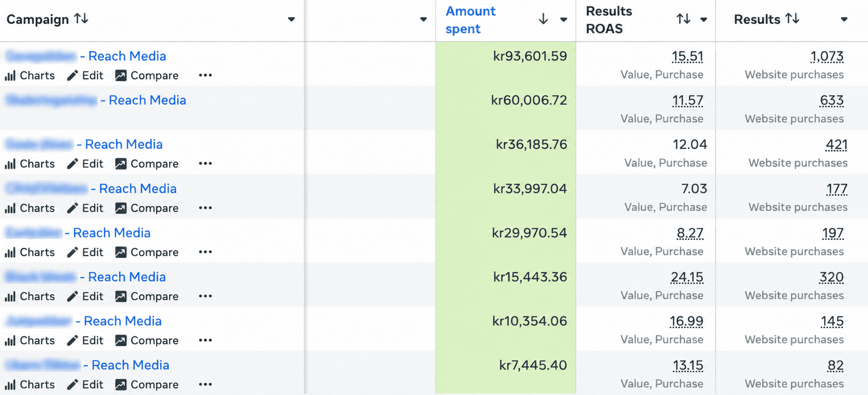Click the Results ROAS column header label
This screenshot has width=868, height=395.
(609, 20)
